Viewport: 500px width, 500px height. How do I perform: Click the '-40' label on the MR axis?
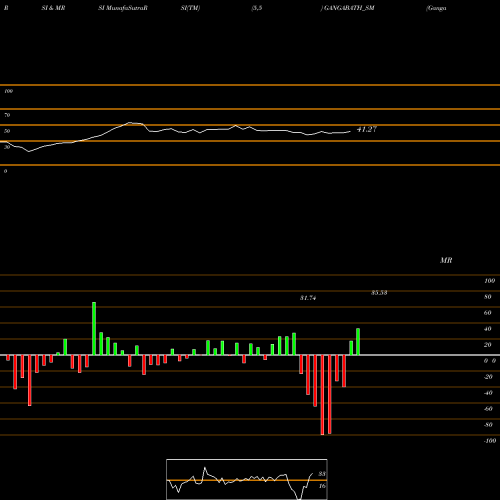(x=488, y=393)
